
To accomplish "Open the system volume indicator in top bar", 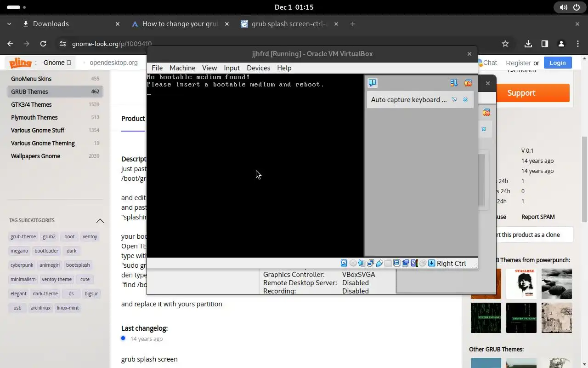I will pos(563,7).
